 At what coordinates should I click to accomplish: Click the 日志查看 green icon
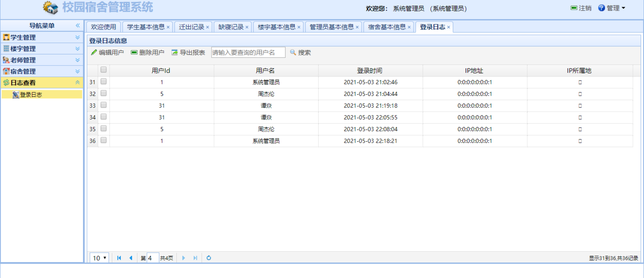pos(6,83)
